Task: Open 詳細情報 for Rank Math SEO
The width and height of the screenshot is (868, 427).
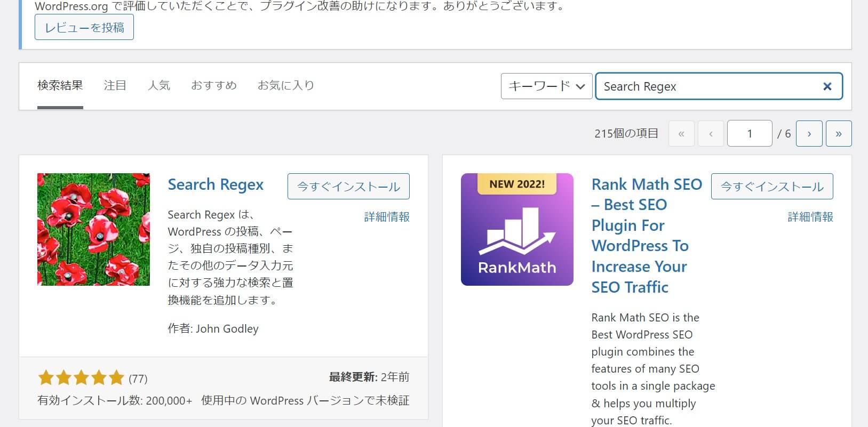Action: [810, 216]
